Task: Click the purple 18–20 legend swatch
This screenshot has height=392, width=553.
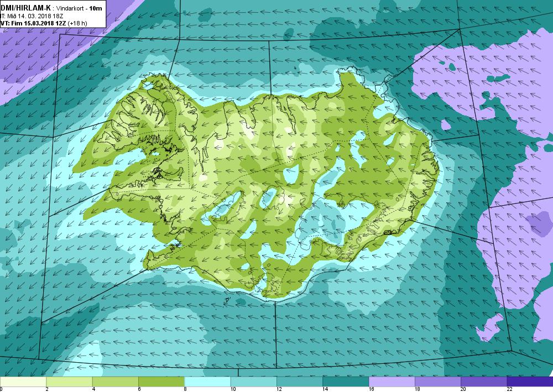Action: [x=437, y=381]
